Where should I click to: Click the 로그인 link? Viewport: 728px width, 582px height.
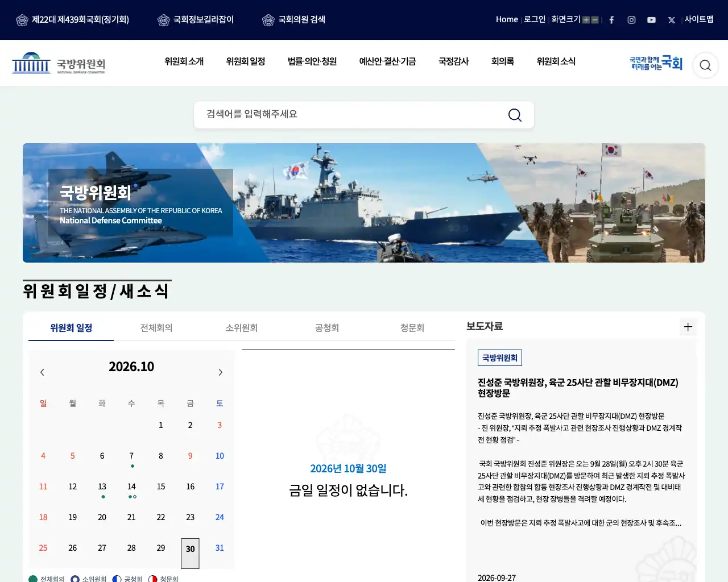pyautogui.click(x=535, y=19)
